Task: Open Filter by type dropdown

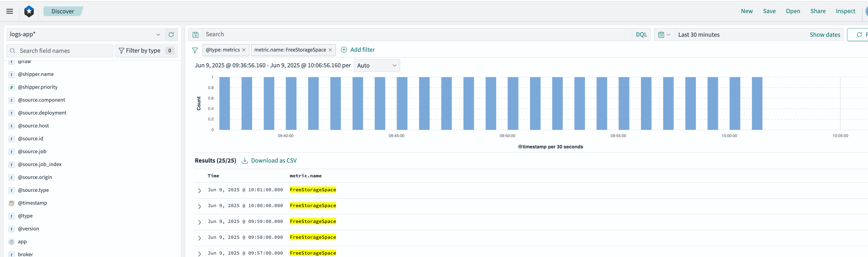Action: click(x=146, y=50)
